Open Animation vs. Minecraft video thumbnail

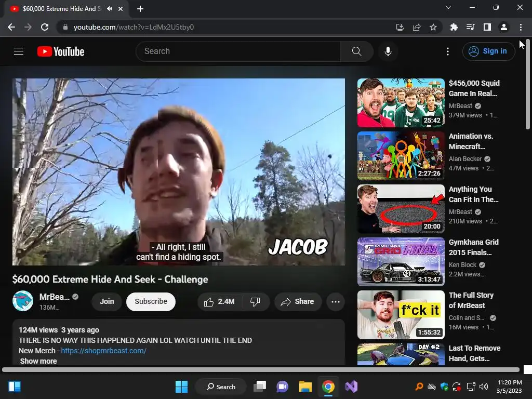click(x=401, y=156)
